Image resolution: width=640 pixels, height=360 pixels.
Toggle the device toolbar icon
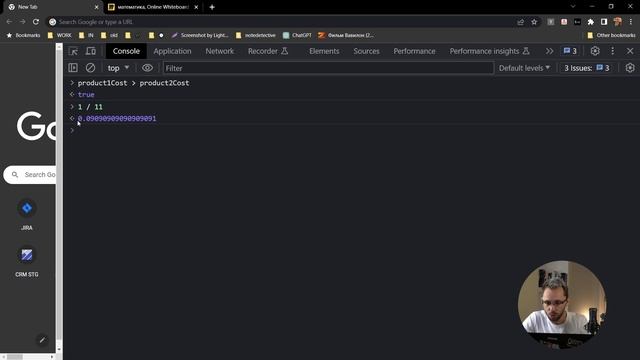(91, 51)
